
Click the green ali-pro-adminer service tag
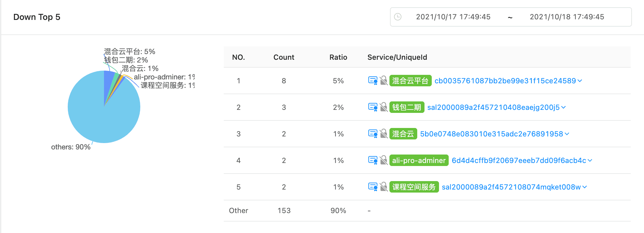tap(419, 160)
